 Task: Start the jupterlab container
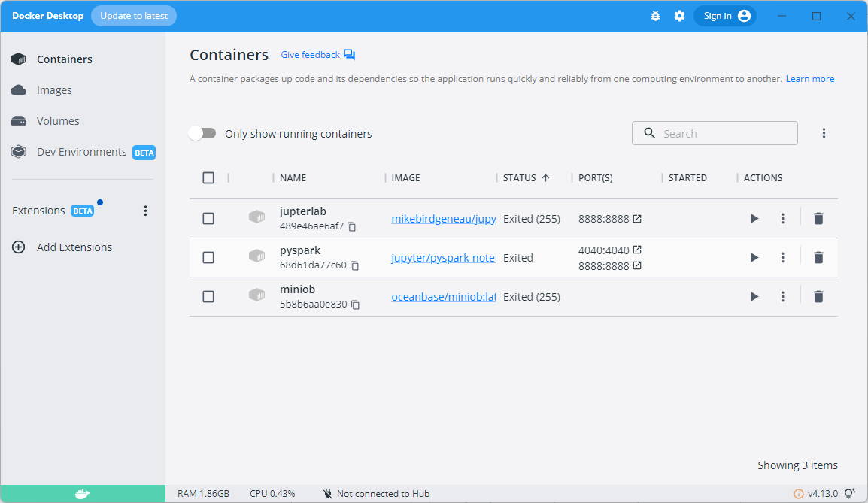(x=754, y=219)
